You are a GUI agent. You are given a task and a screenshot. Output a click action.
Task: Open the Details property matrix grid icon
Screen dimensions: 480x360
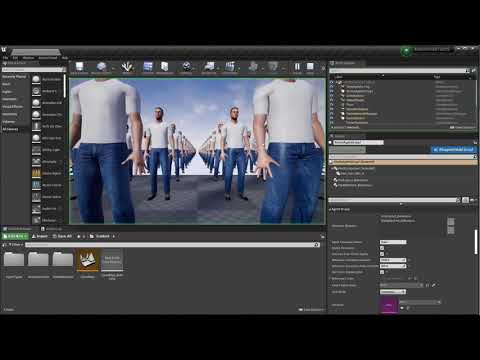point(465,200)
